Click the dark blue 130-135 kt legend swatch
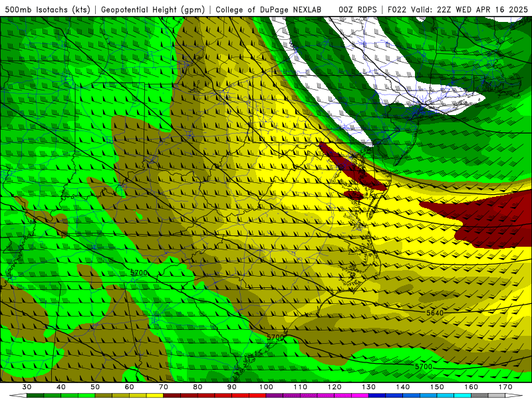This screenshot has width=532, height=399. [377, 396]
